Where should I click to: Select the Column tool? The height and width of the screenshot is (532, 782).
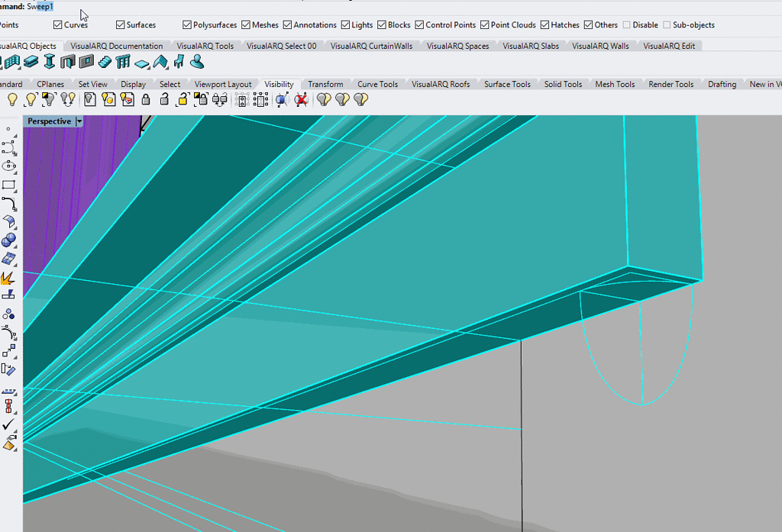[x=49, y=63]
